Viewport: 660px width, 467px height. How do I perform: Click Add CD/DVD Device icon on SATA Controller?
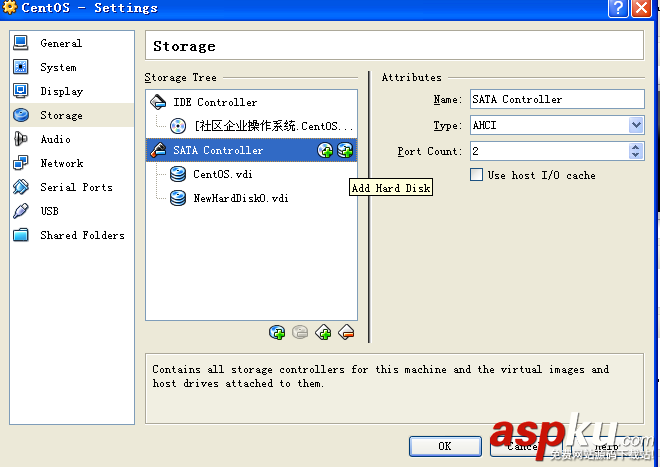(325, 150)
